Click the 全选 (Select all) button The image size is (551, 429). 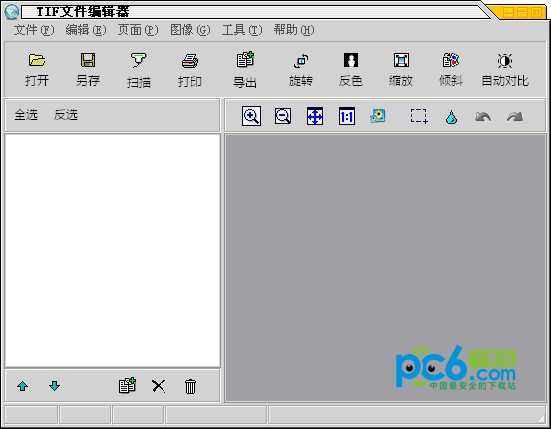[26, 115]
